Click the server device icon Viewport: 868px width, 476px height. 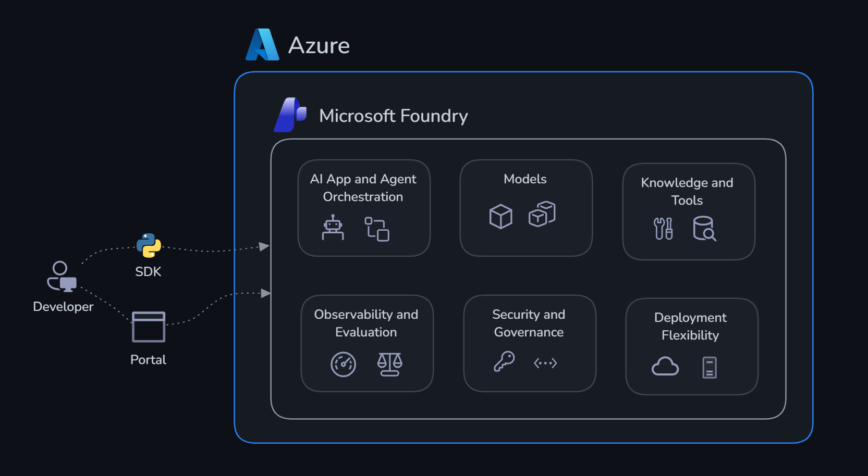point(710,368)
